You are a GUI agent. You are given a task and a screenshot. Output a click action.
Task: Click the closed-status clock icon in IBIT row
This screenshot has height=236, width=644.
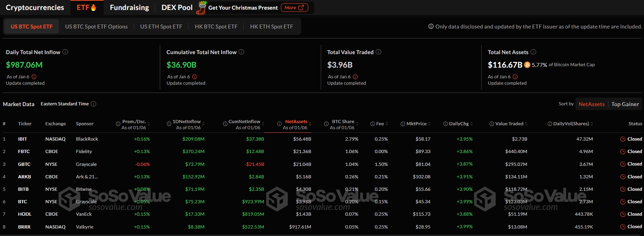coord(623,139)
